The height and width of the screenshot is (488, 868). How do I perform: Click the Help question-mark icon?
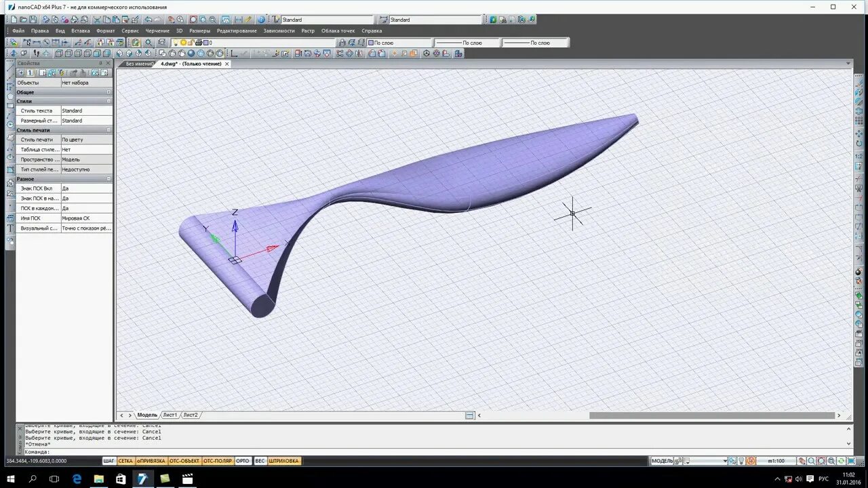click(261, 20)
